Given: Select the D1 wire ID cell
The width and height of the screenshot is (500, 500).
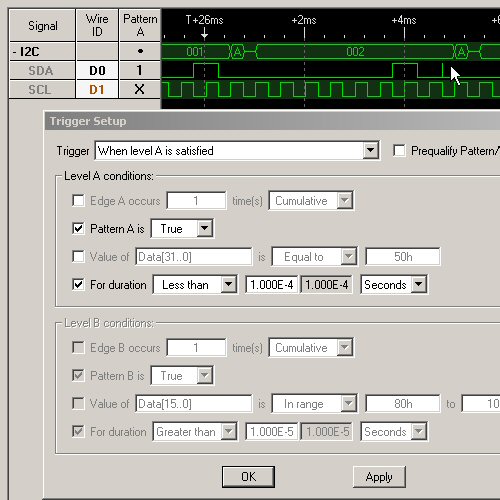Looking at the screenshot, I should click(97, 89).
